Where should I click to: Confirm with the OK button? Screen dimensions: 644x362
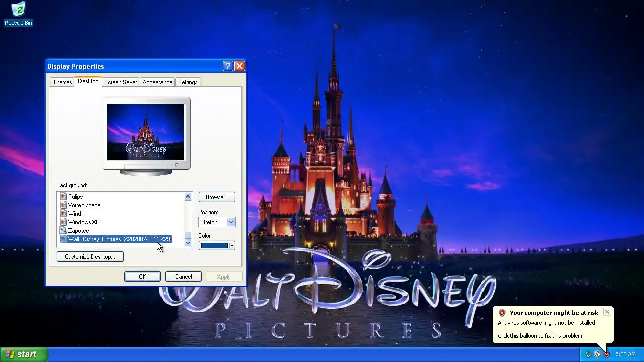point(142,277)
